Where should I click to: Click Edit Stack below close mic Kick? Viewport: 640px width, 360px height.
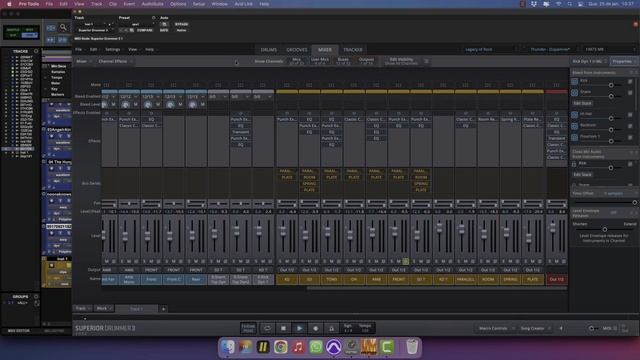582,174
